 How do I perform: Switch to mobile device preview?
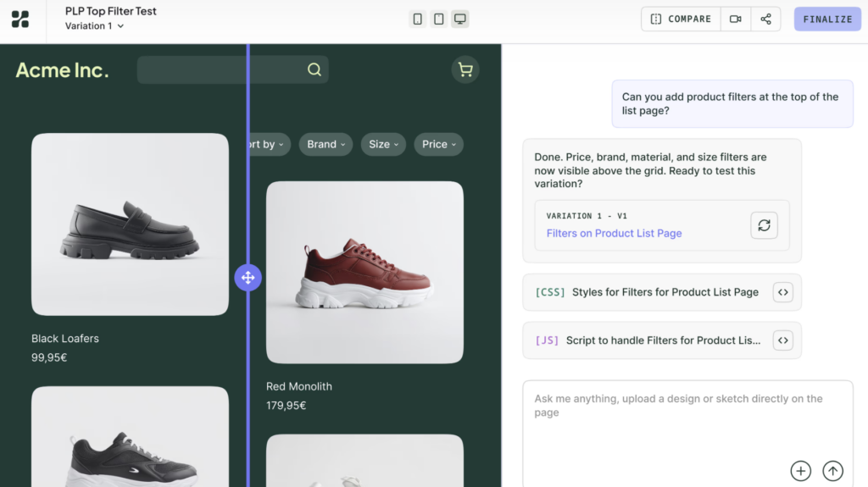pos(417,19)
